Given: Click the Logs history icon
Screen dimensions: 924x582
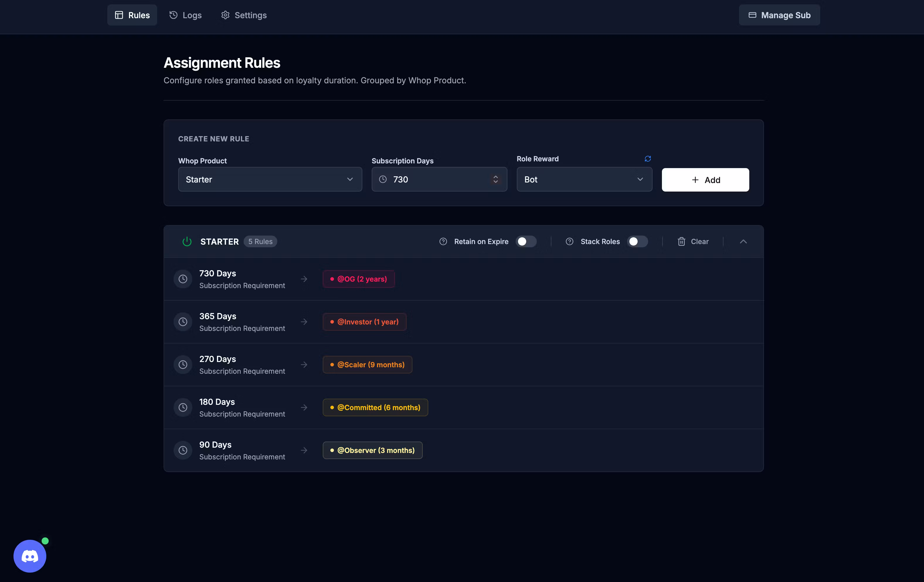Looking at the screenshot, I should coord(174,15).
